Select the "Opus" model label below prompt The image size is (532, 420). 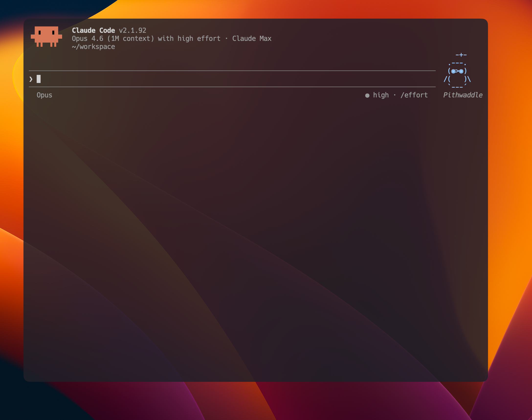[x=44, y=95]
